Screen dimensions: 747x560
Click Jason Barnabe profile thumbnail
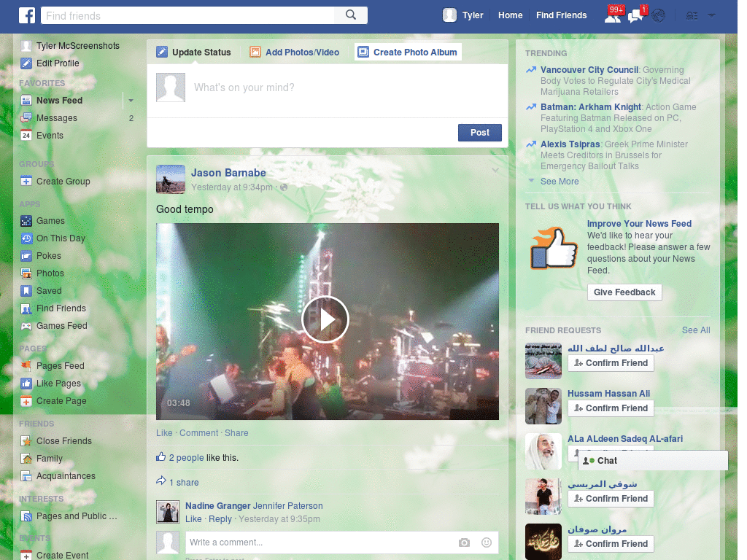click(x=171, y=179)
